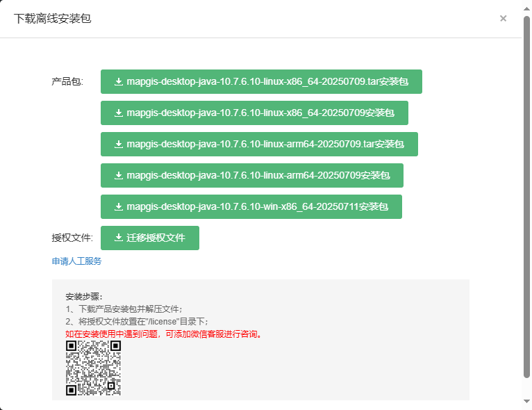
Task: Click download icon on linux-arm64-20250709 non-tar package button
Action: (x=118, y=176)
